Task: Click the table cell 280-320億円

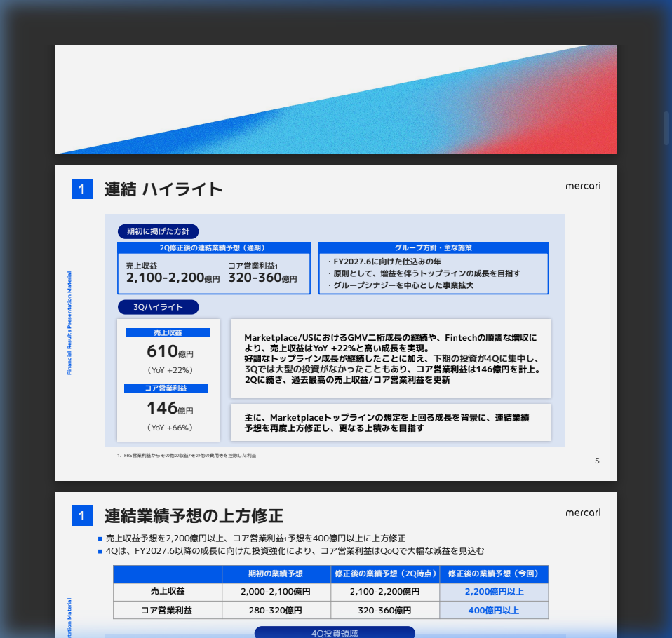Action: coord(276,611)
